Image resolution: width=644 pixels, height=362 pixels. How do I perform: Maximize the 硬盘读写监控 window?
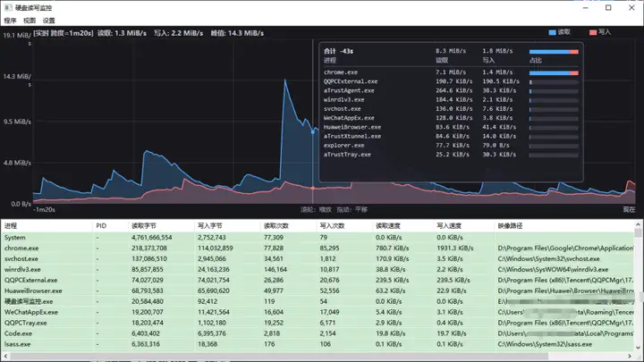pos(608,7)
